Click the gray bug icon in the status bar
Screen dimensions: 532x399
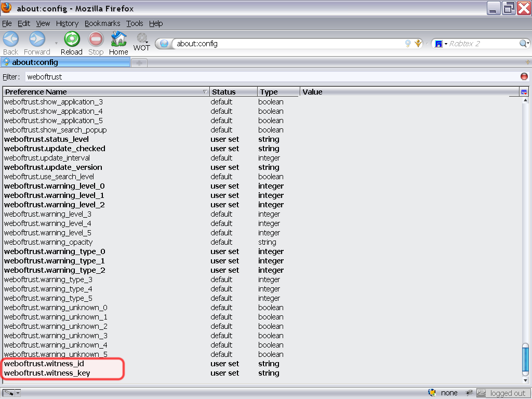pyautogui.click(x=469, y=393)
